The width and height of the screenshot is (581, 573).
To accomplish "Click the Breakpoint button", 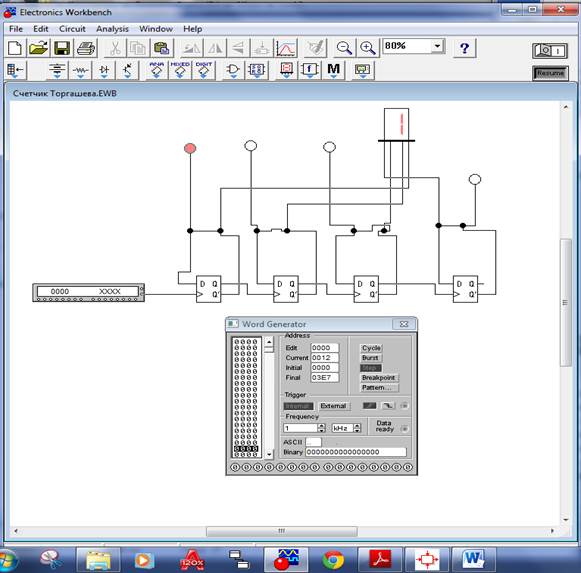I will (379, 378).
